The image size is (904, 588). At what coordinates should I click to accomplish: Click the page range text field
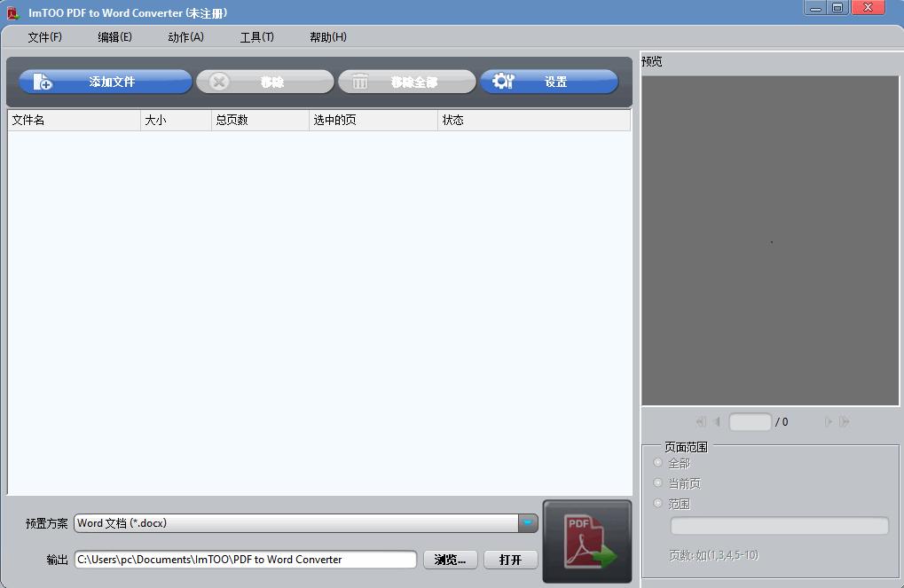click(780, 526)
